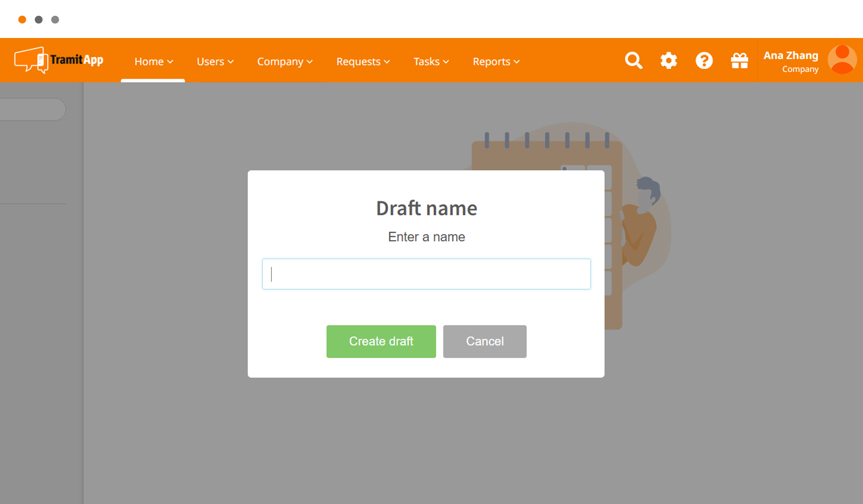Click the Ana Zhang profile avatar
The image size is (863, 504).
[842, 60]
